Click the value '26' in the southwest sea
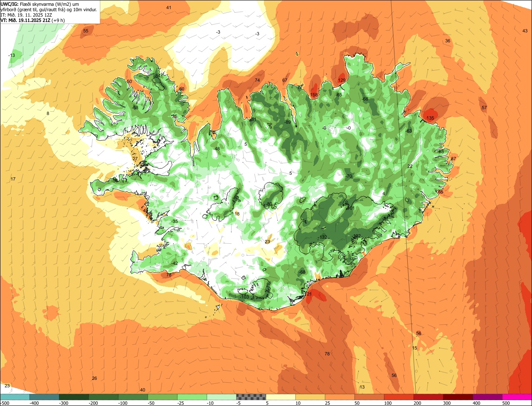Screen dimensions: 532x406 tap(94, 378)
